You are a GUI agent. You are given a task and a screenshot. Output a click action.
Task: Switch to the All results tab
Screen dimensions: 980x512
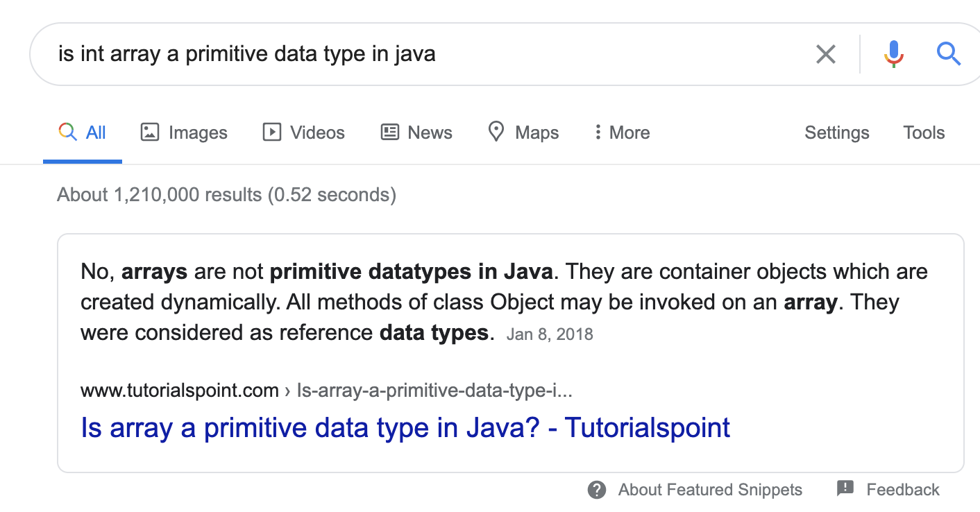pos(83,133)
